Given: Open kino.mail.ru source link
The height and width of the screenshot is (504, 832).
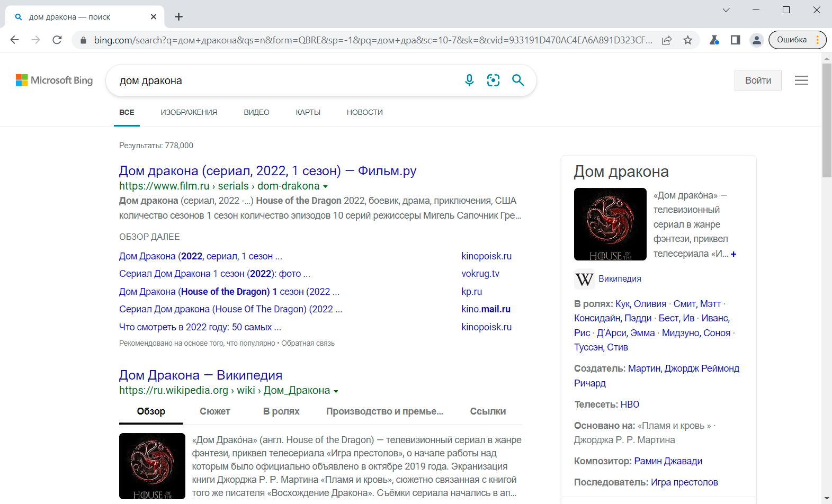Looking at the screenshot, I should pos(486,309).
